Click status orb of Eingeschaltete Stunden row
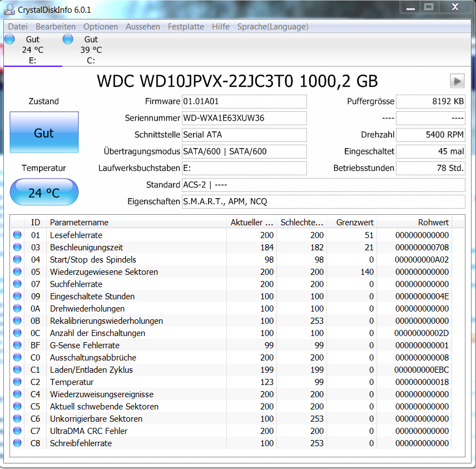This screenshot has height=469, width=476. pos(17,296)
